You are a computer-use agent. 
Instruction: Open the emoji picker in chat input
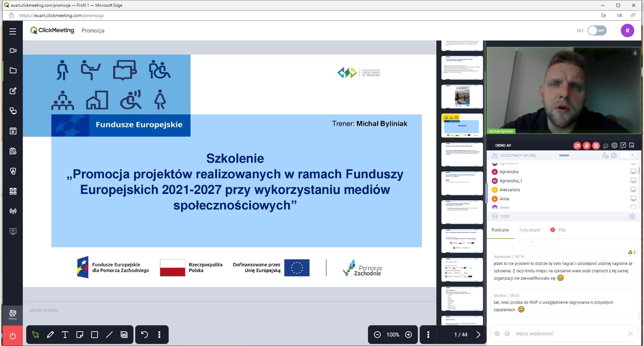click(507, 334)
